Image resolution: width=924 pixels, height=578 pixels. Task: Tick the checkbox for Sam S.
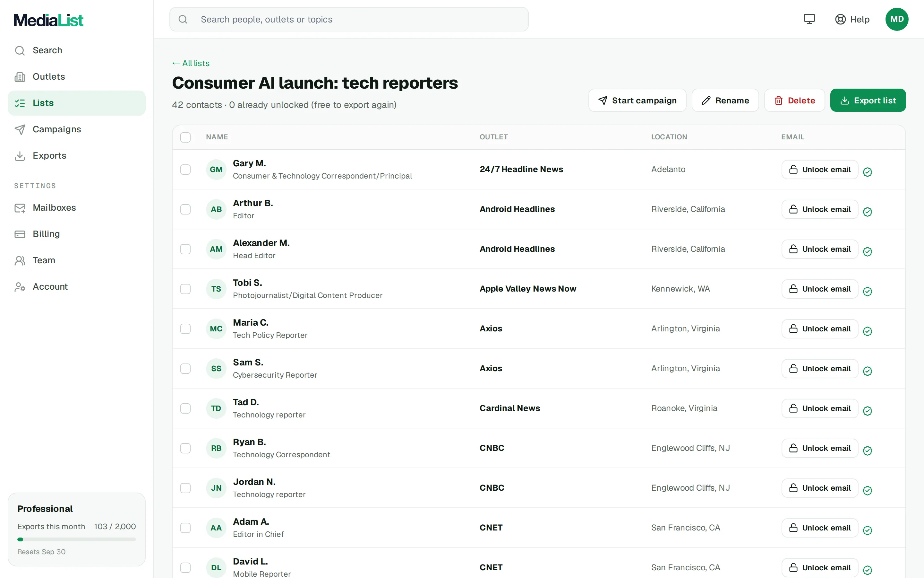pos(185,369)
